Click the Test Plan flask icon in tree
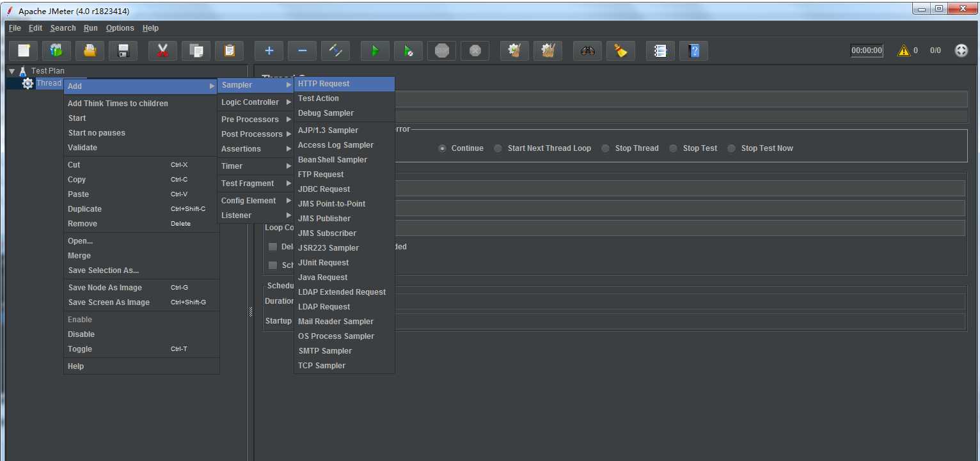980x461 pixels. (22, 71)
